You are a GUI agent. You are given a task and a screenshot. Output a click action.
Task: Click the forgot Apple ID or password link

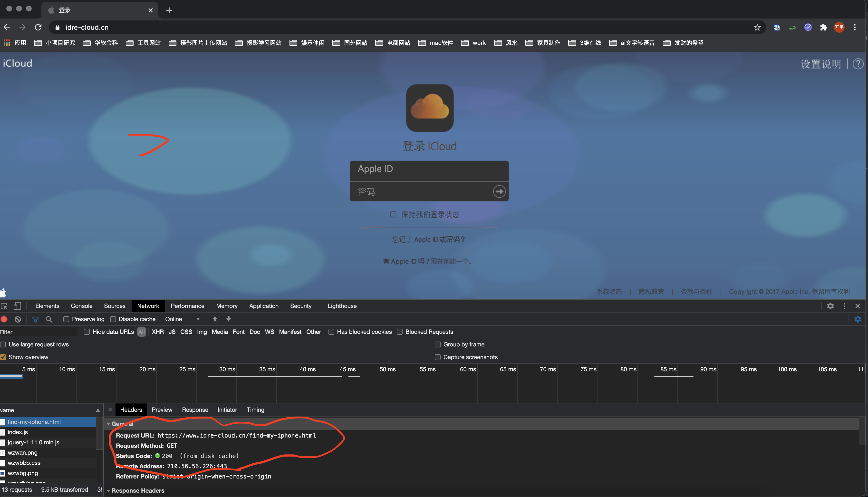tap(428, 239)
